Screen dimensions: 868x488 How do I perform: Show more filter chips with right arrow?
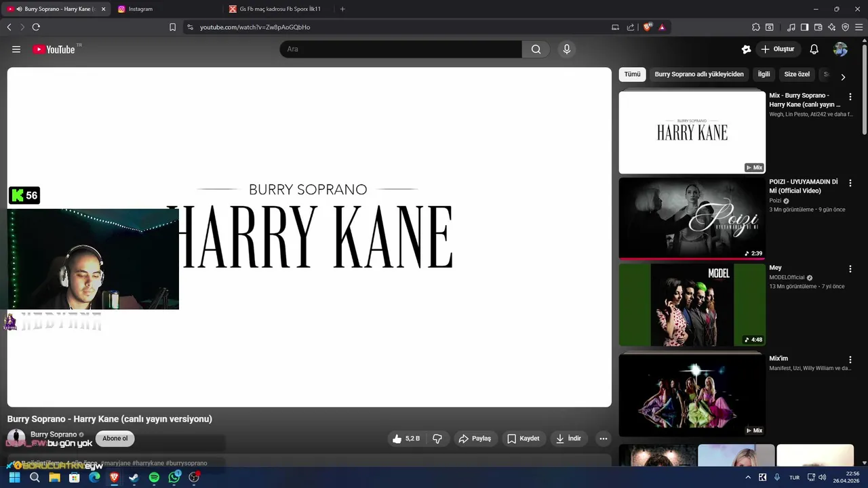point(843,77)
